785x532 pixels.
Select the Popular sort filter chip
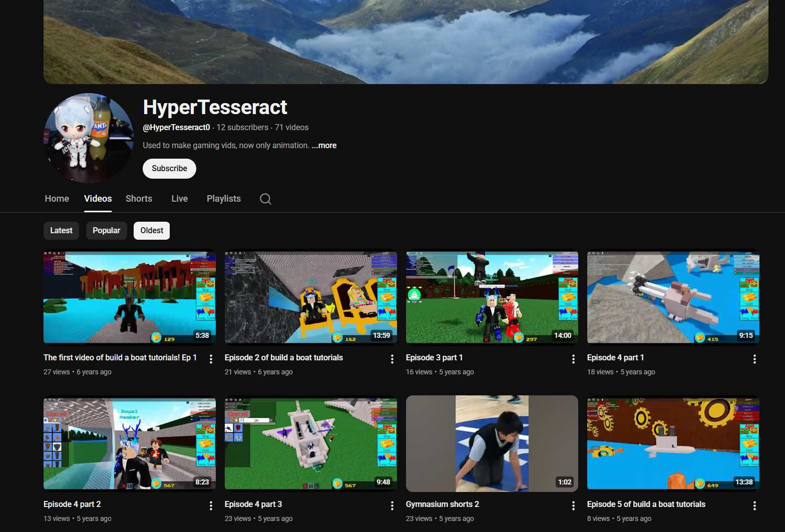pyautogui.click(x=106, y=231)
